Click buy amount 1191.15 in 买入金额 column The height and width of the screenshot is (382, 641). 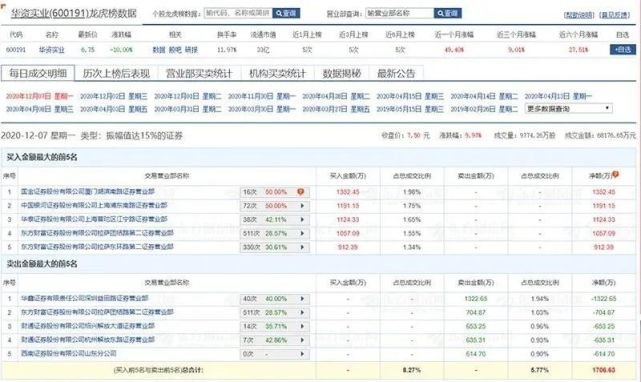(x=348, y=206)
